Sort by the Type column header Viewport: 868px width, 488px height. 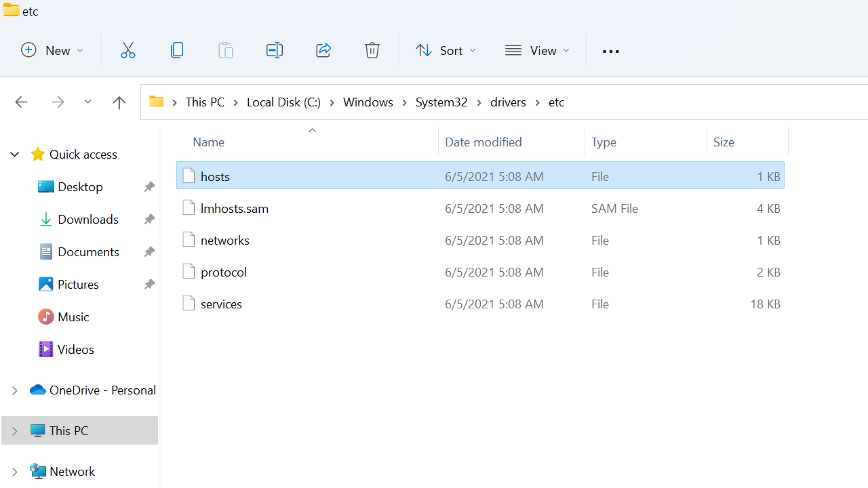click(604, 142)
